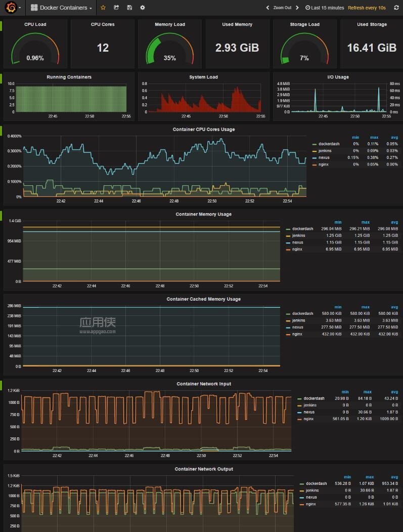Open Last 15 minutes time picker
403x532 pixels.
point(325,8)
